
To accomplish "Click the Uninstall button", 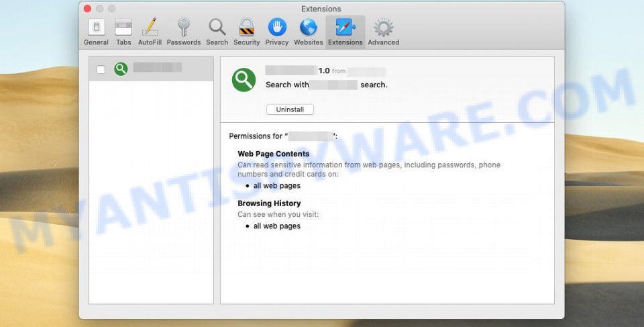I will coord(290,109).
